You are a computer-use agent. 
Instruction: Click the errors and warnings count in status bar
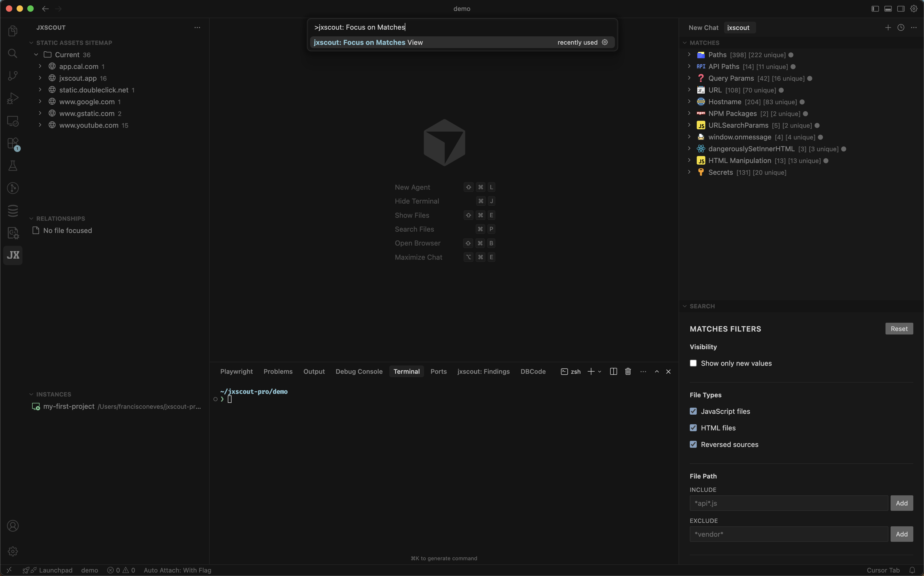click(x=121, y=570)
